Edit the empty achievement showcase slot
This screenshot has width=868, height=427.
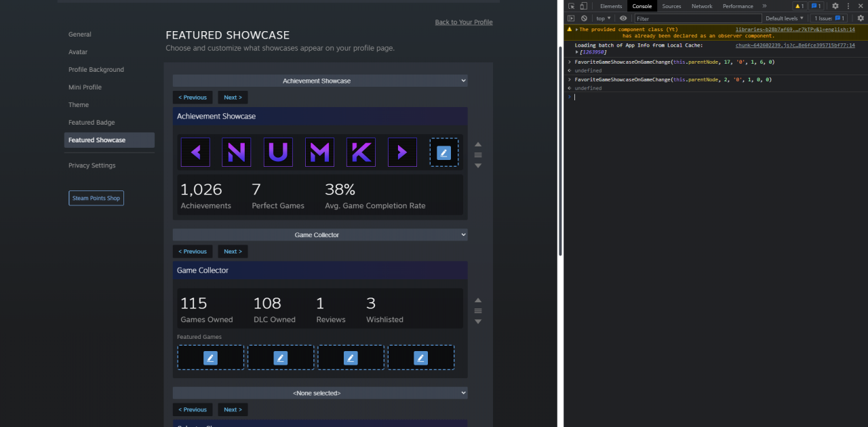pos(444,152)
